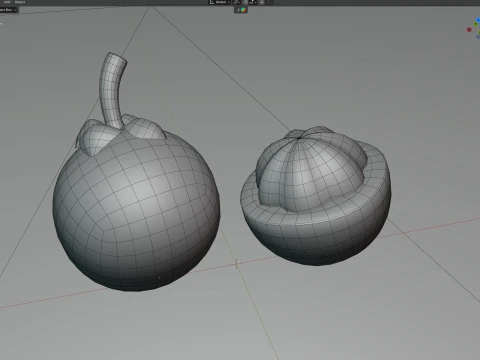
Task: Open the Global transform orientation dropdown
Action: pos(220,2)
